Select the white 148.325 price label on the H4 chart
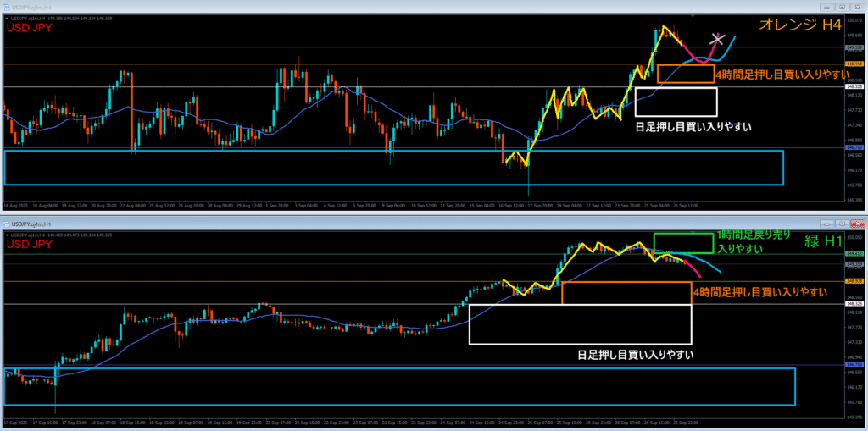This screenshot has height=431, width=868. coord(854,86)
